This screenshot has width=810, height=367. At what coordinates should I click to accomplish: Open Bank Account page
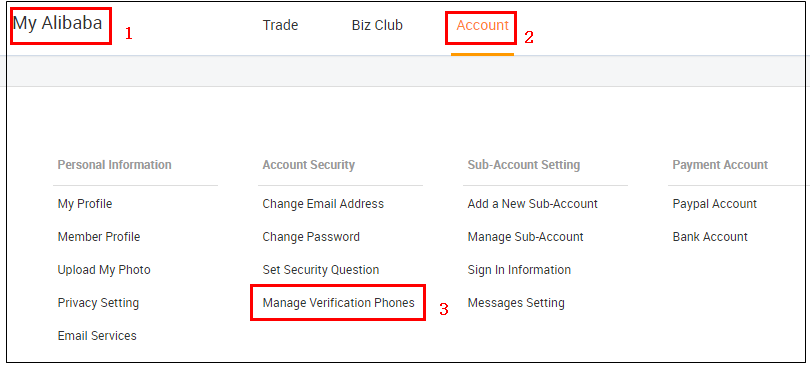[710, 237]
